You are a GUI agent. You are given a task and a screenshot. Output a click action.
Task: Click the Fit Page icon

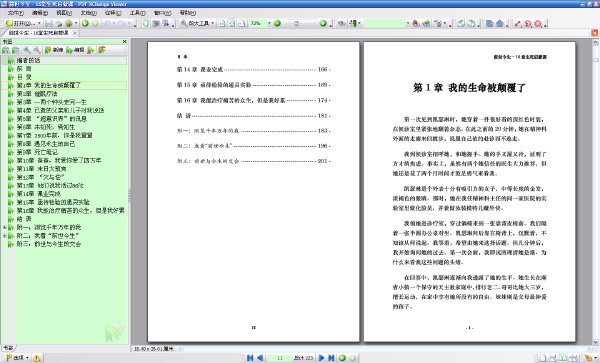232,23
